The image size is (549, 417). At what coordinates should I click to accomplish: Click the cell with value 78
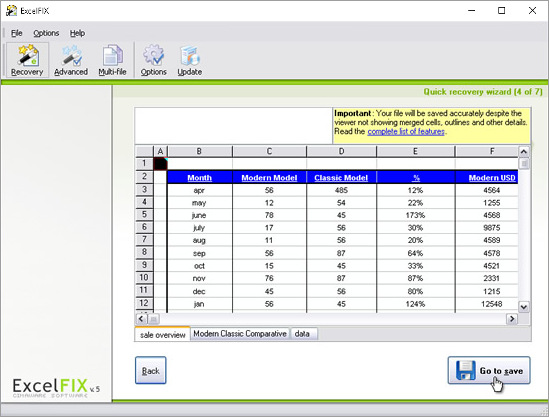click(x=269, y=215)
